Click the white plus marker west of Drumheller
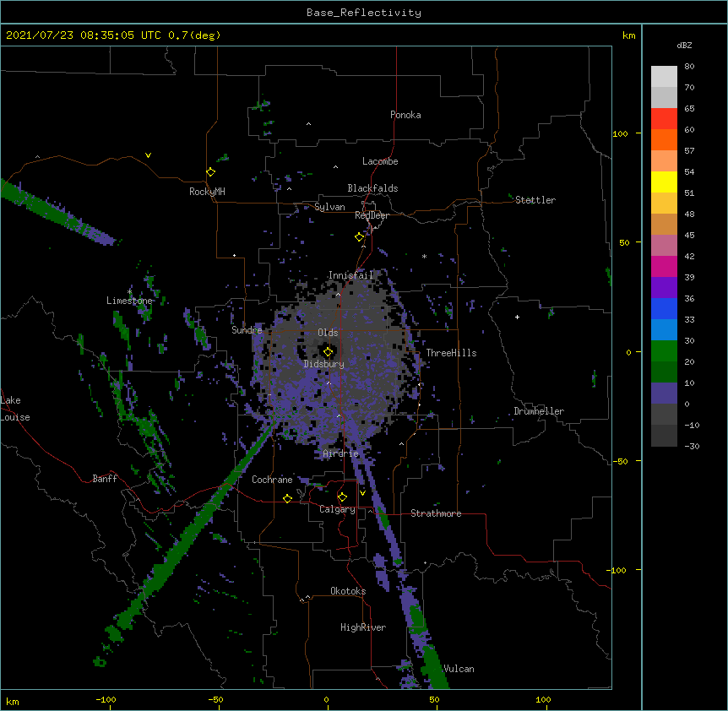 tap(517, 317)
